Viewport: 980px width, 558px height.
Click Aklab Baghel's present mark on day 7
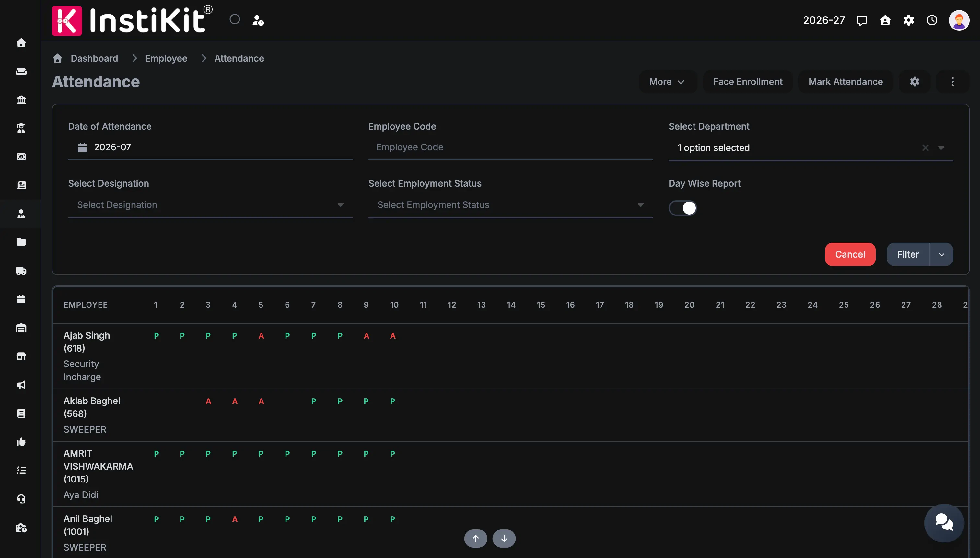[x=313, y=401]
